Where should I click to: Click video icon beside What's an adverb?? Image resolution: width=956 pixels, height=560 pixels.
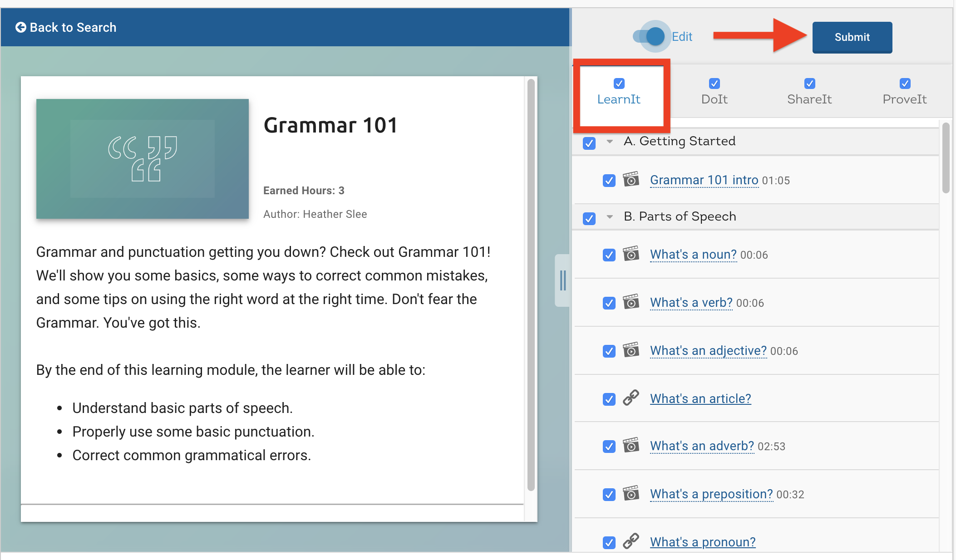(631, 446)
